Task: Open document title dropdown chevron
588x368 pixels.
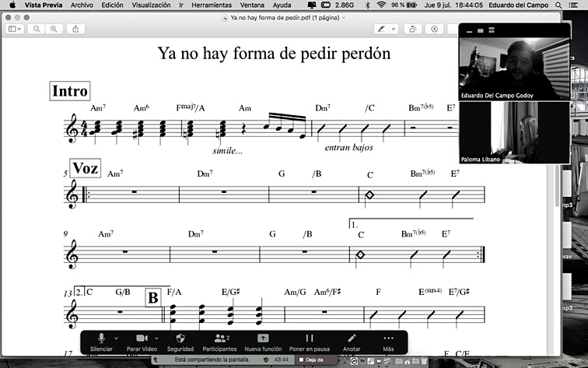Action: pos(344,18)
